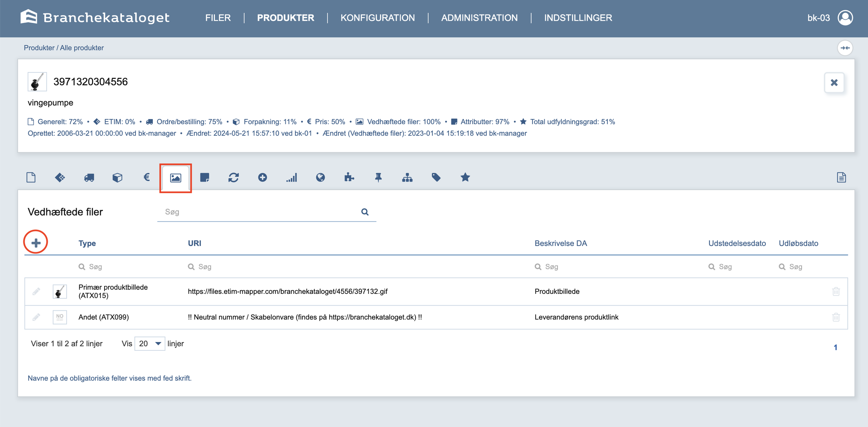This screenshot has height=427, width=868.
Task: Sort table by Beskrivelse DA column
Action: coord(560,243)
